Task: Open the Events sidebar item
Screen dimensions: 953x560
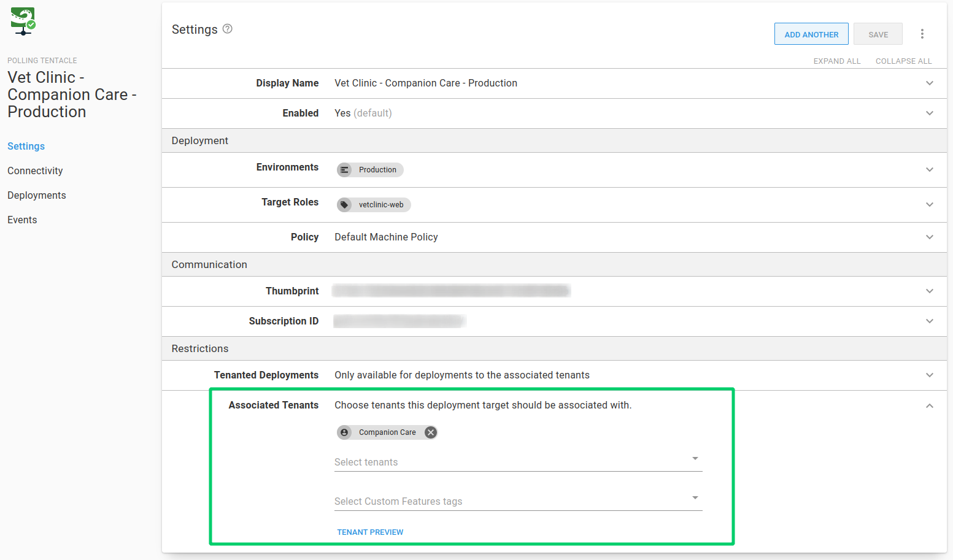Action: pos(22,220)
